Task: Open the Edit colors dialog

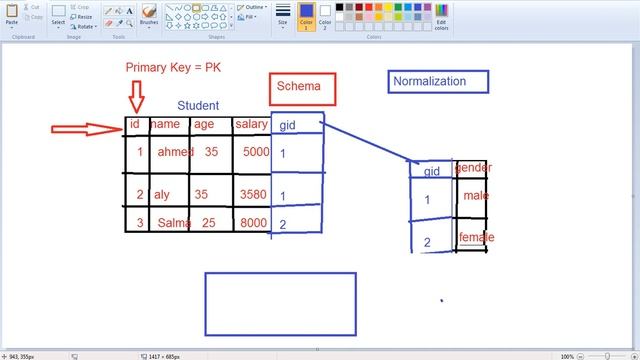Action: (x=441, y=17)
